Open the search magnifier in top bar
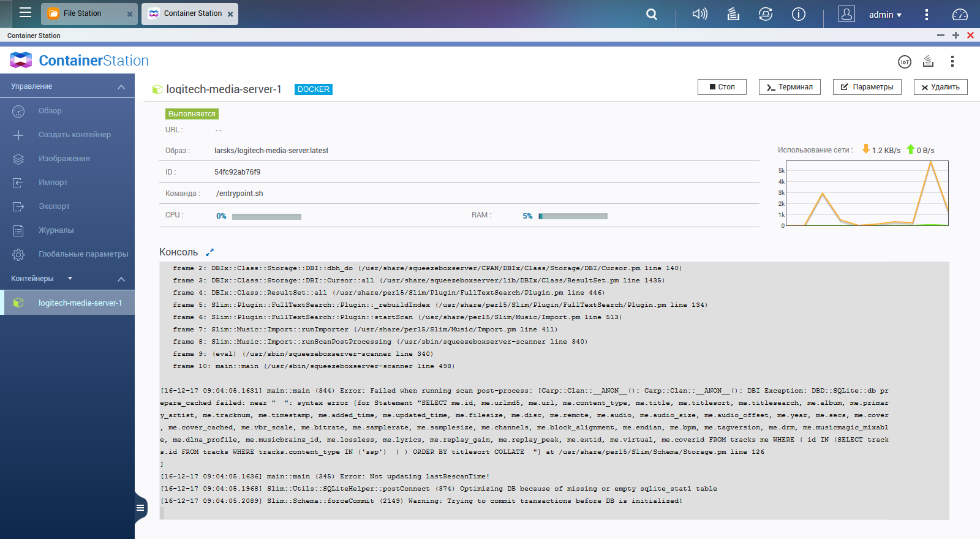Screen dimensions: 980x539 [x=652, y=14]
